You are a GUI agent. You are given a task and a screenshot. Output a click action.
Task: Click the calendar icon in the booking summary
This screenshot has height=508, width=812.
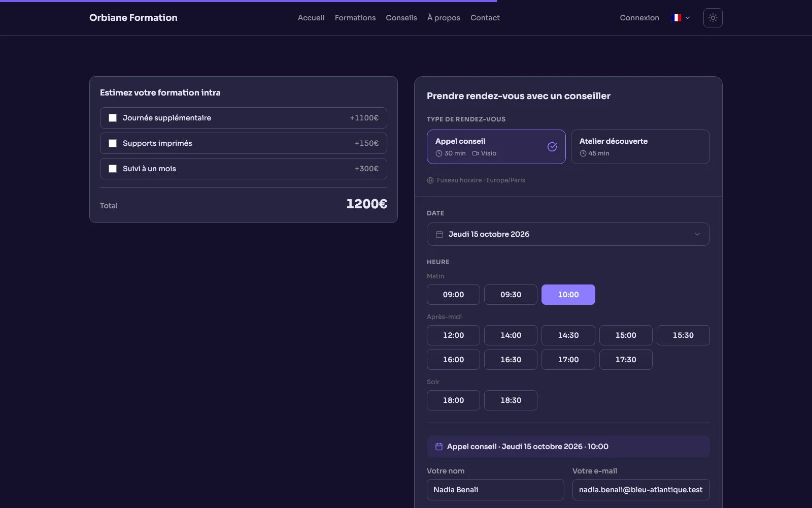click(439, 447)
